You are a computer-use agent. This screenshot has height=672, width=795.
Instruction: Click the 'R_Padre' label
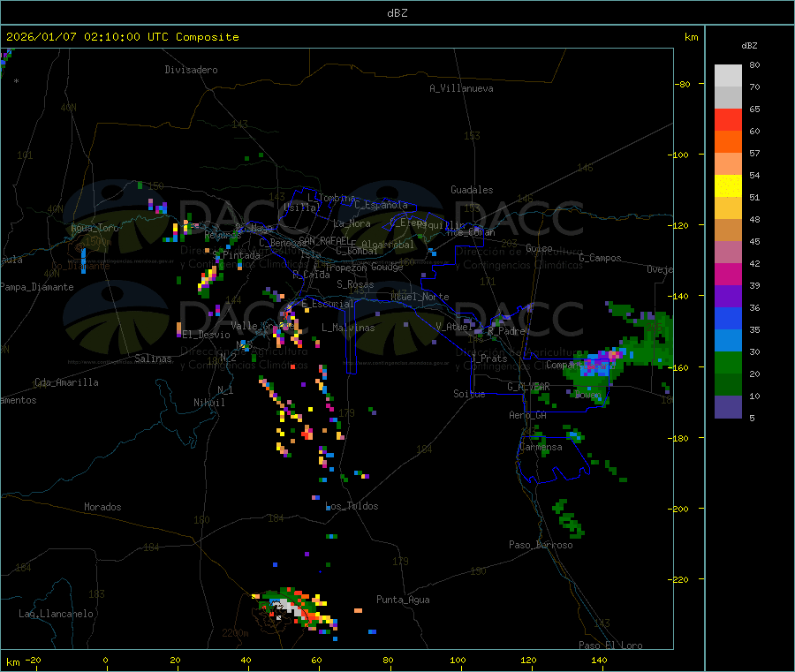coord(506,331)
